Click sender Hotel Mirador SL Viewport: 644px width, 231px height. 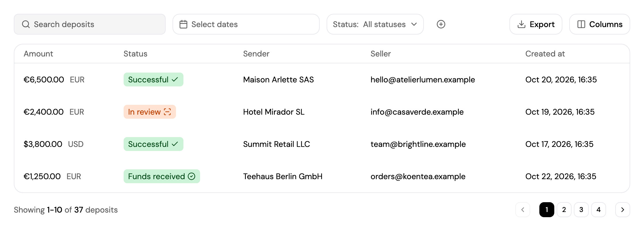(274, 112)
